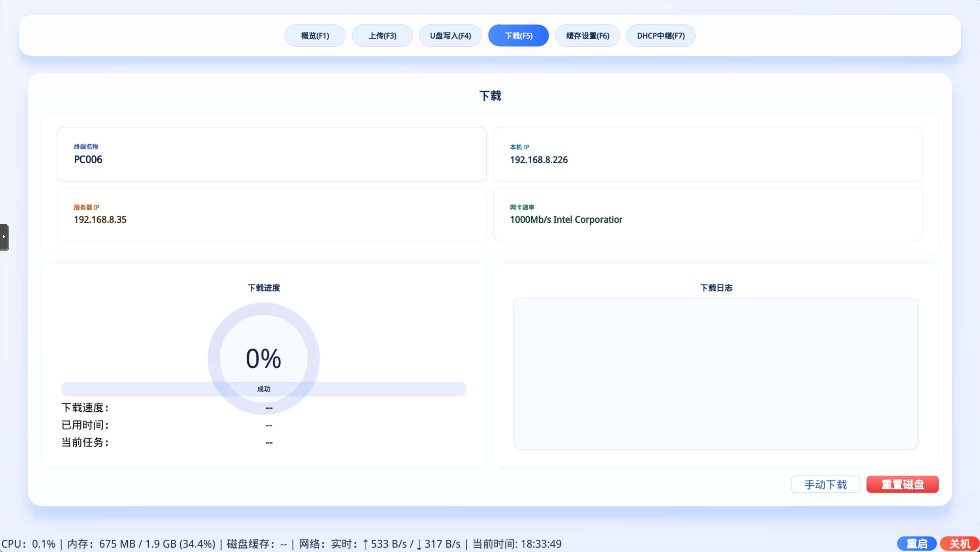Viewport: 980px width, 552px height.
Task: Open the 缓存设置(F6) page
Action: coord(587,35)
